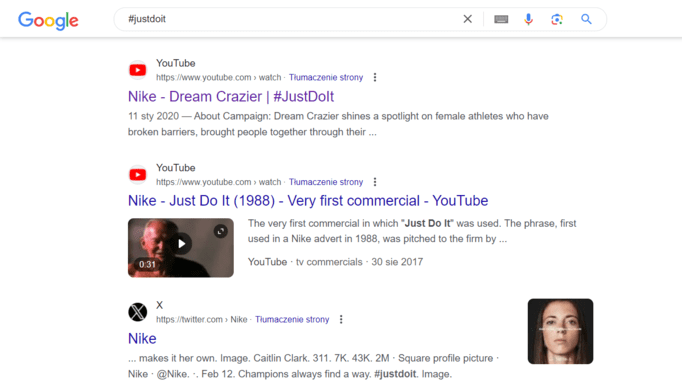682x389 pixels.
Task: Click YouTube favicon of Dream Crazier result
Action: [138, 70]
